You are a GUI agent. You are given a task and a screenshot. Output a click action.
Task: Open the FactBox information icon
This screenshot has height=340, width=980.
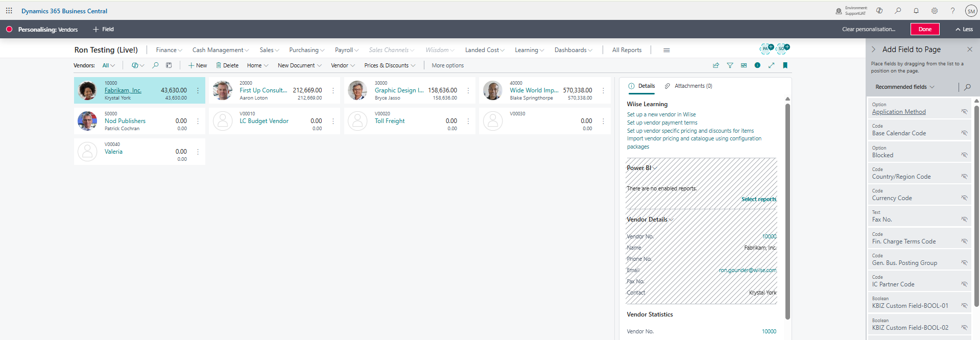[757, 65]
